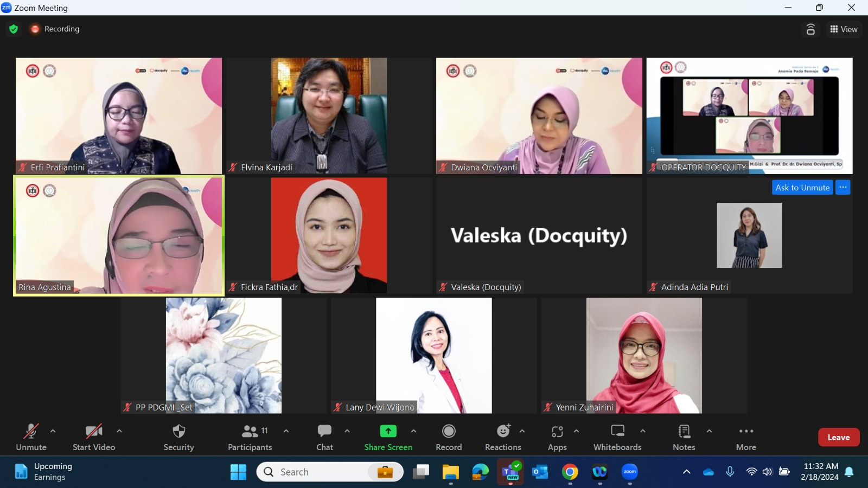Viewport: 868px width, 488px height.
Task: Click the green encryption shield icon
Action: (x=14, y=29)
